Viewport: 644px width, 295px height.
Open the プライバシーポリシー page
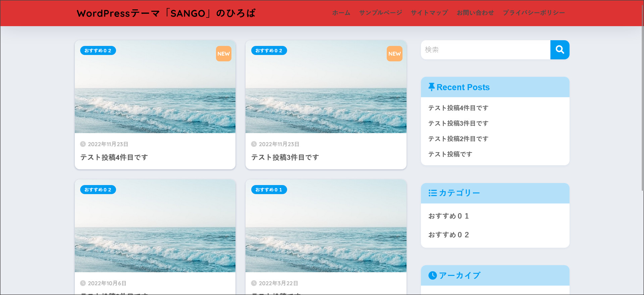pos(534,13)
